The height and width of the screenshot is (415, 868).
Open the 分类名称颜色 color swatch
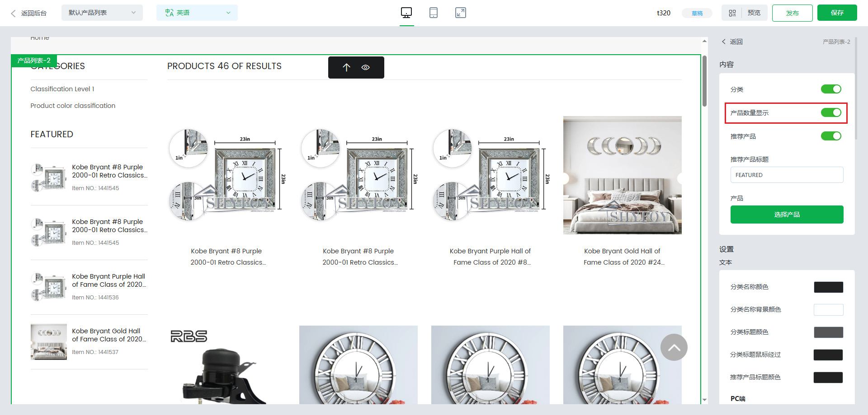[x=828, y=287]
